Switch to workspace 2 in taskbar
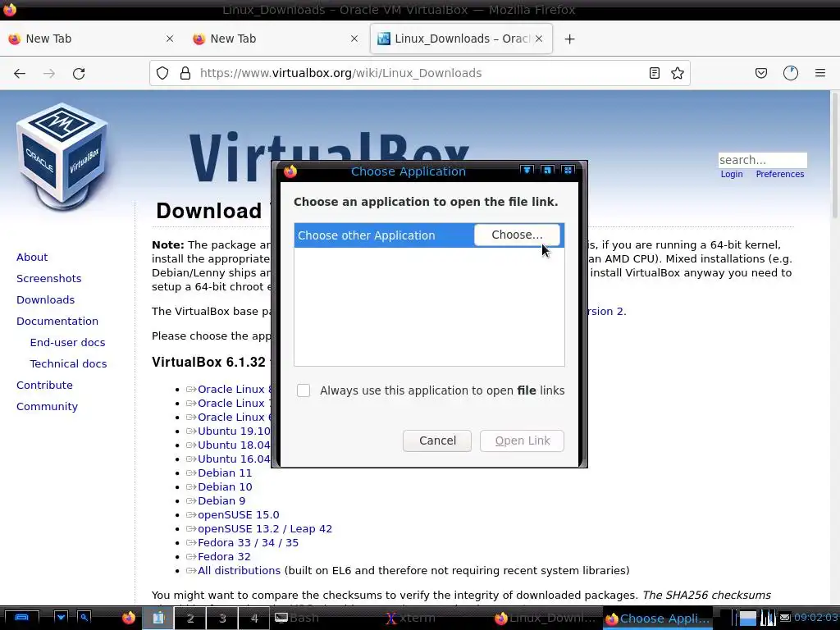The image size is (840, 630). tap(190, 619)
